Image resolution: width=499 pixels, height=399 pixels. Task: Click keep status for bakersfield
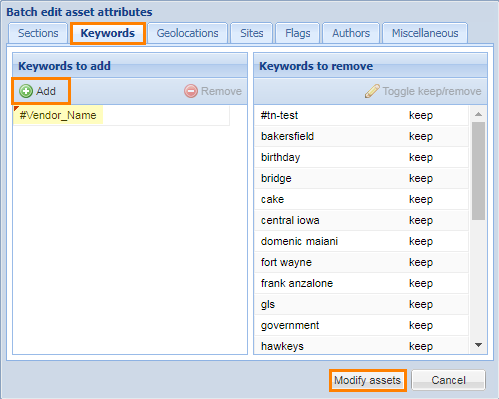pos(421,136)
